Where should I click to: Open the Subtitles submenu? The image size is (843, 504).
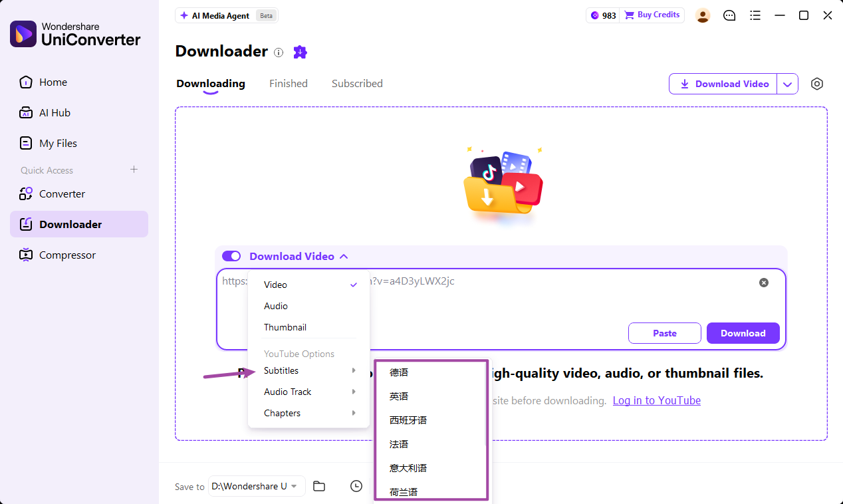(308, 370)
